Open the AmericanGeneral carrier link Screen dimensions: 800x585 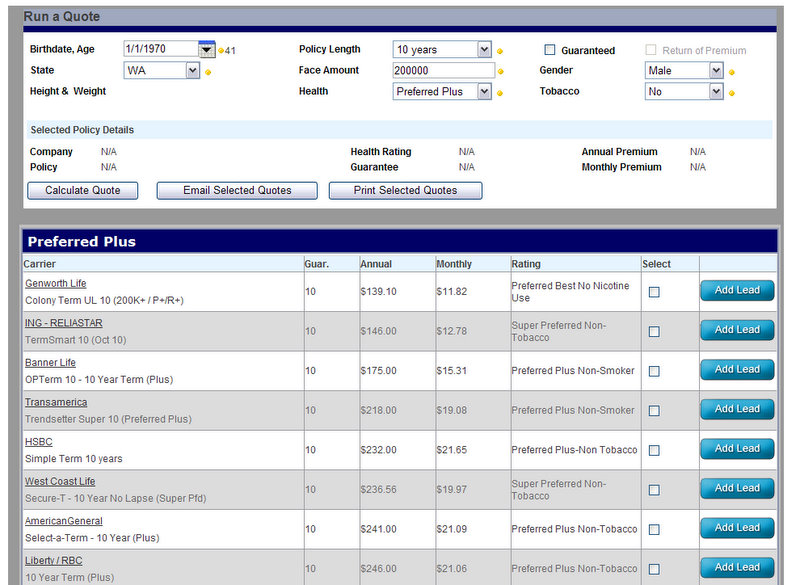[x=64, y=521]
